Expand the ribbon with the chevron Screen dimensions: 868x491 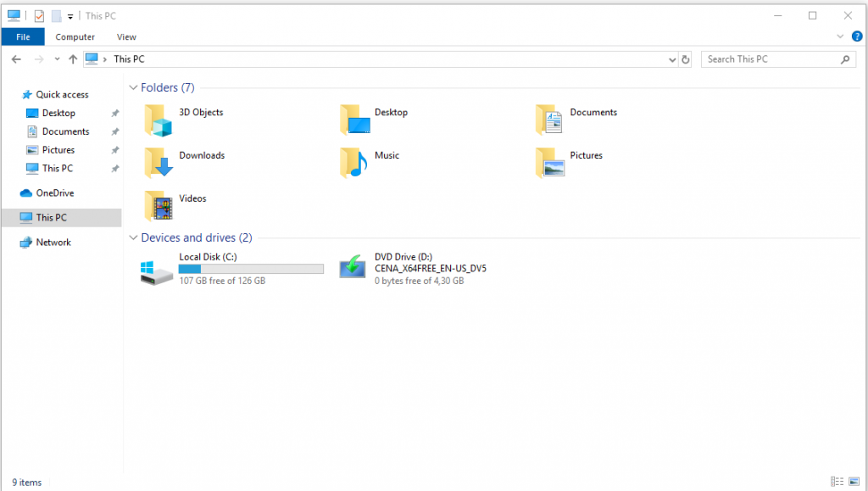pos(840,36)
